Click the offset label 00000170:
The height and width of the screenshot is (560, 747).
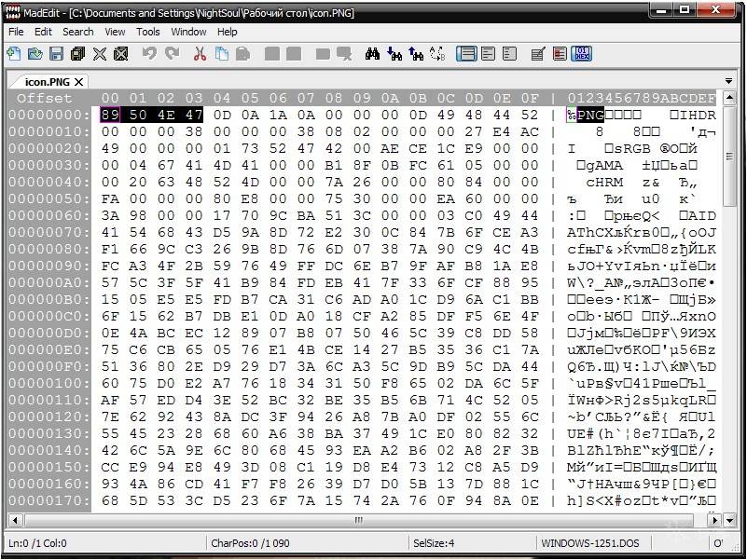(x=49, y=501)
